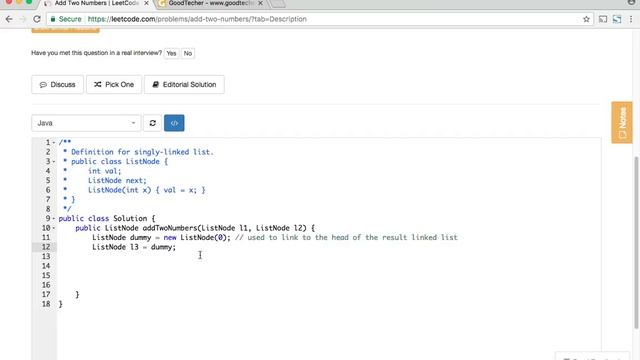The image size is (640, 360).
Task: Open the Java language dropdown
Action: (86, 123)
